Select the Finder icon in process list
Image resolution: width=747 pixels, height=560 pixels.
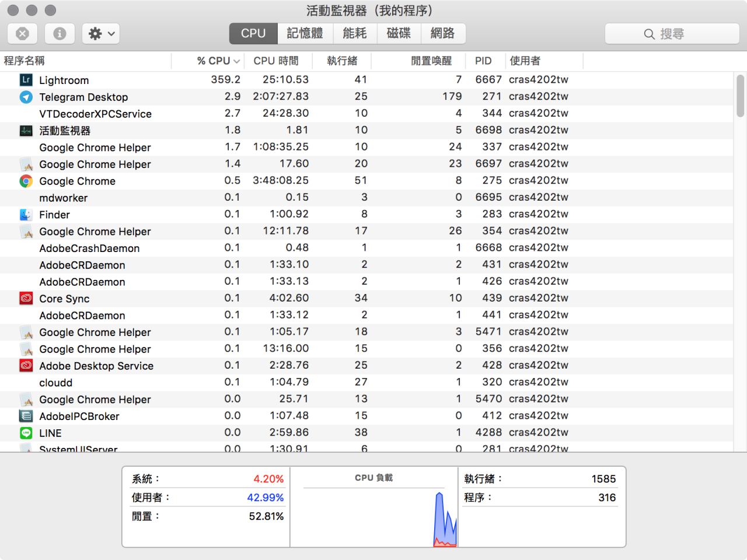pyautogui.click(x=26, y=215)
